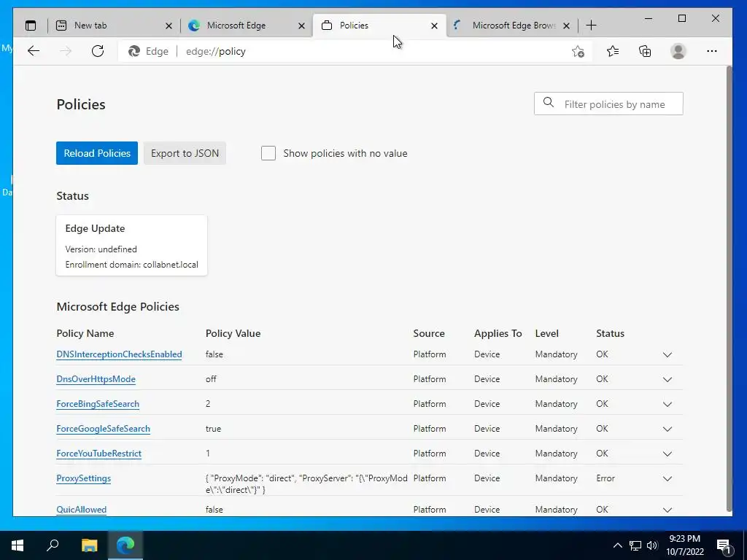Open ForceGoogleSafeSearch policy link

[x=103, y=429]
